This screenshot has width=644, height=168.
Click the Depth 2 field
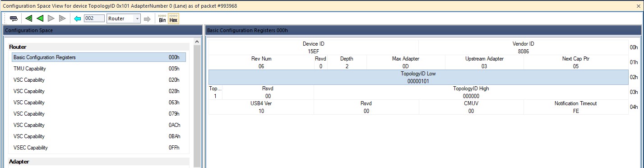click(347, 62)
